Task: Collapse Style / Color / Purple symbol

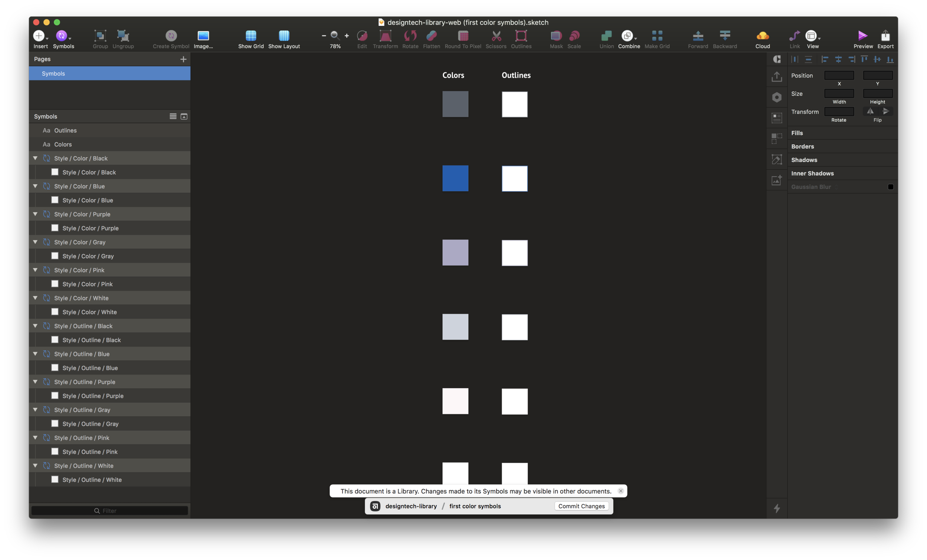Action: pos(35,214)
